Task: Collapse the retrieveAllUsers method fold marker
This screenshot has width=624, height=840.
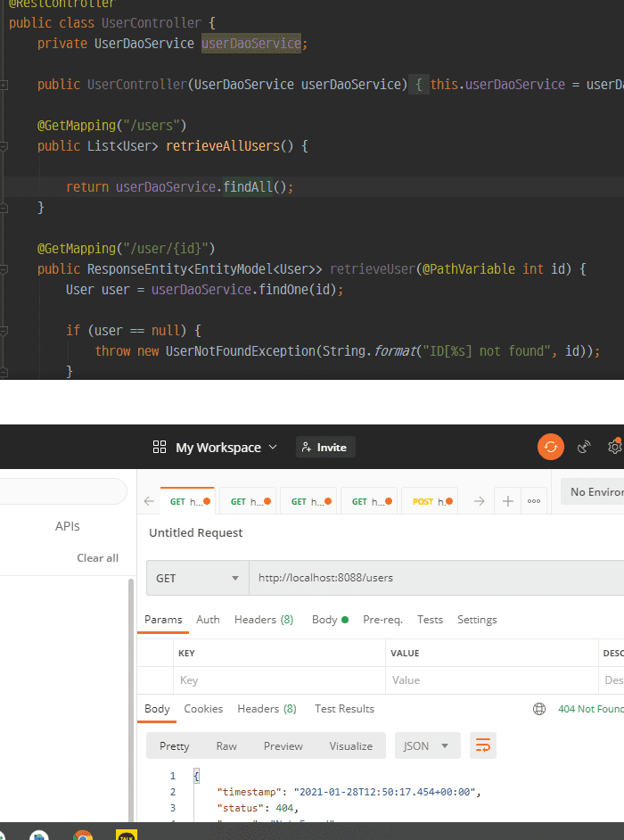Action: [5, 146]
